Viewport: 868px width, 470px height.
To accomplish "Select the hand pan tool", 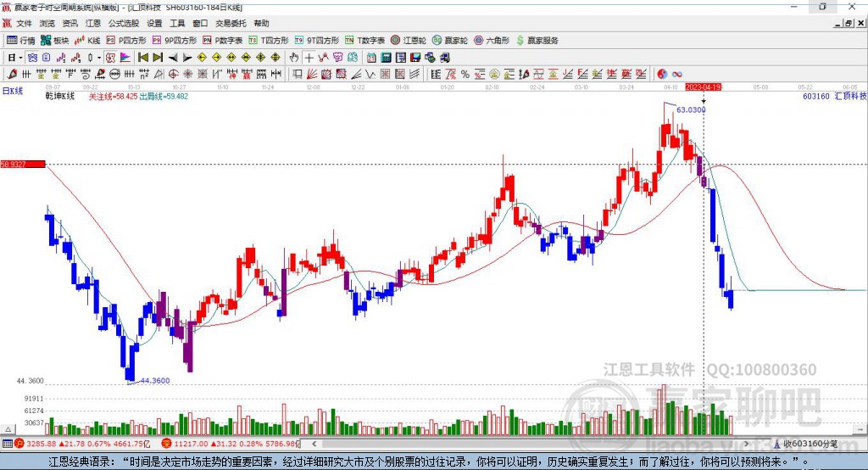I will [x=294, y=58].
